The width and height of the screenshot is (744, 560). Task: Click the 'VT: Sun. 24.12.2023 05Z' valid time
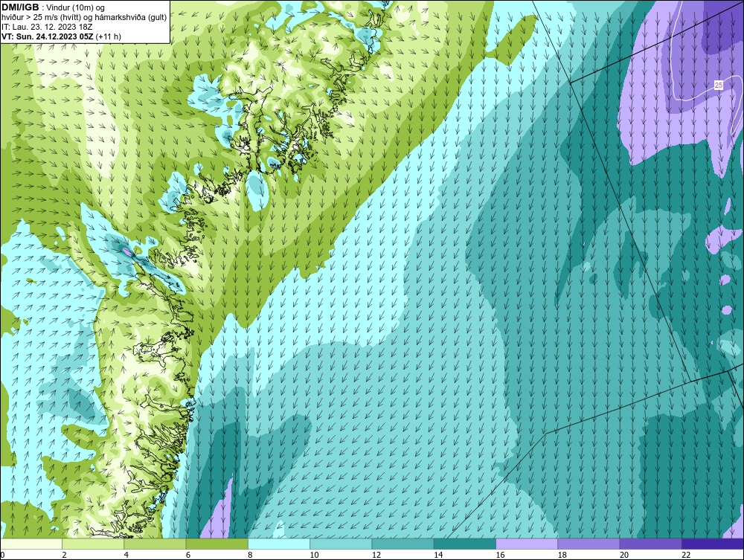[48, 36]
